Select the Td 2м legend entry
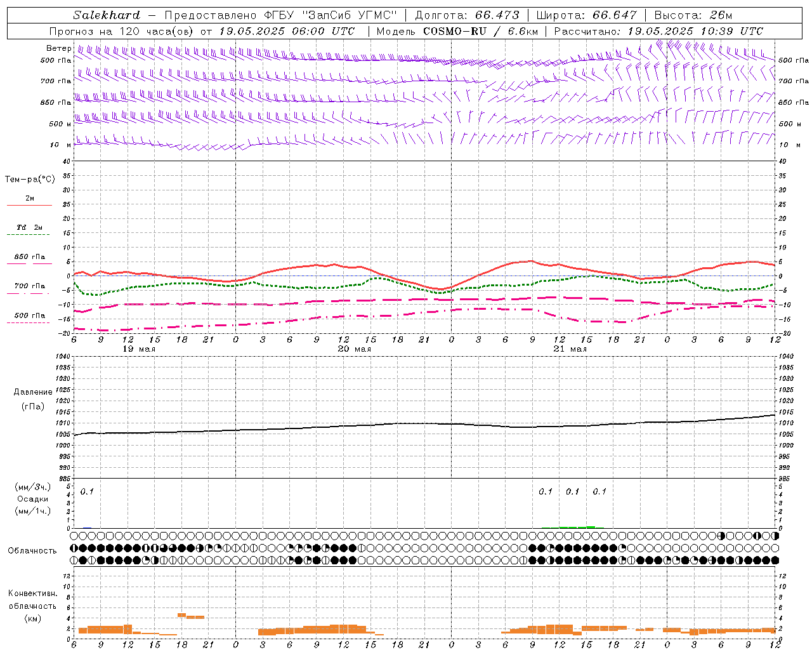The width and height of the screenshot is (812, 650). pos(29,227)
